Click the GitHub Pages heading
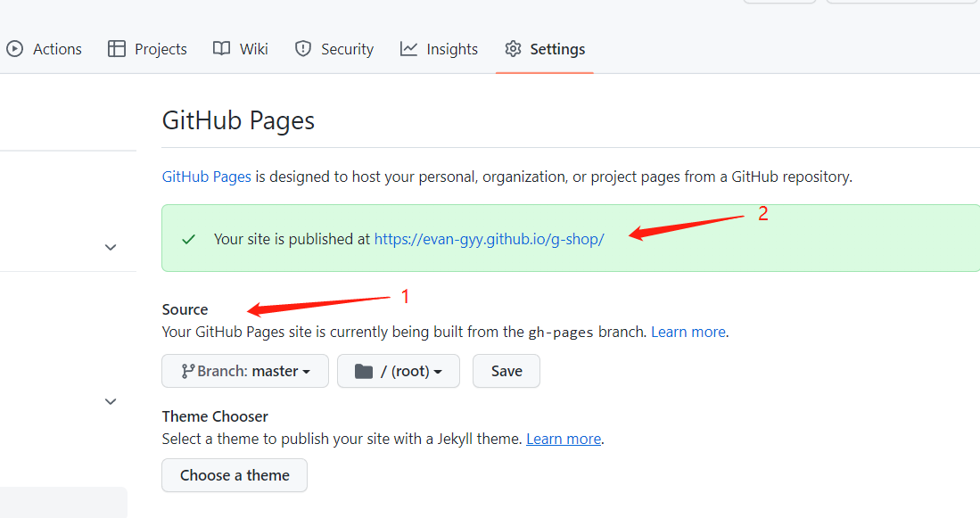Viewport: 980px width, 518px height. (x=238, y=120)
